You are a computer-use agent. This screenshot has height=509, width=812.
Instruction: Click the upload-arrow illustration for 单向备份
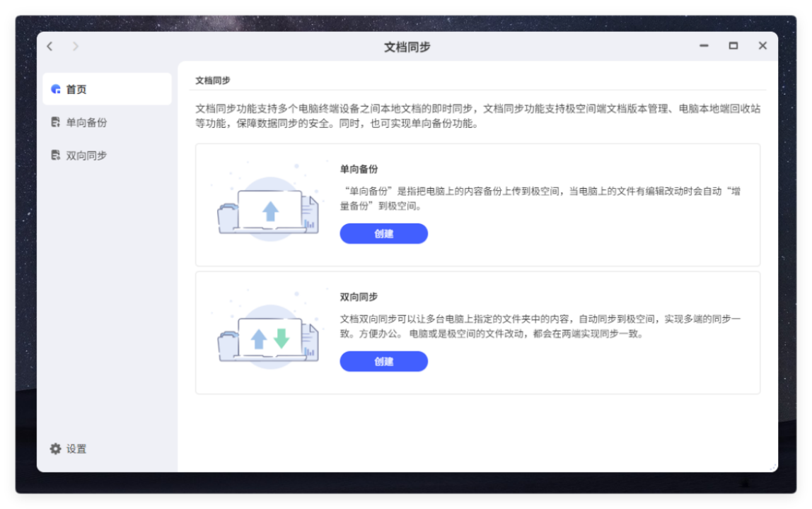pos(270,211)
